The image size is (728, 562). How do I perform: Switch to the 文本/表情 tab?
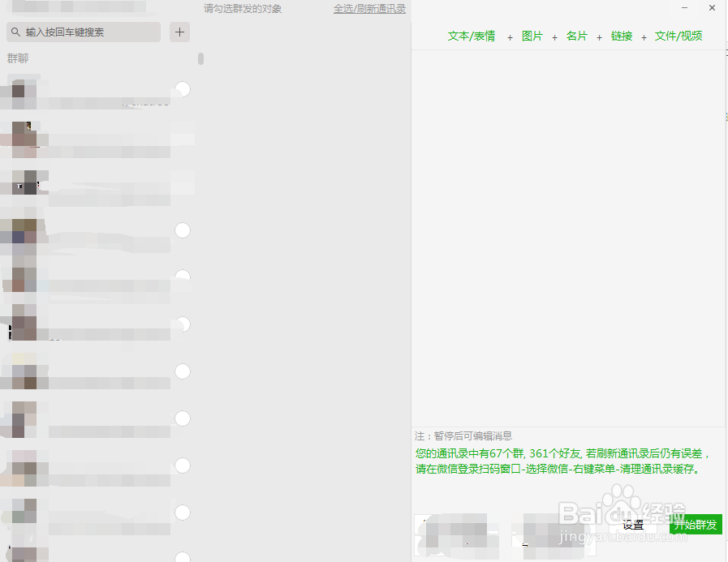472,36
